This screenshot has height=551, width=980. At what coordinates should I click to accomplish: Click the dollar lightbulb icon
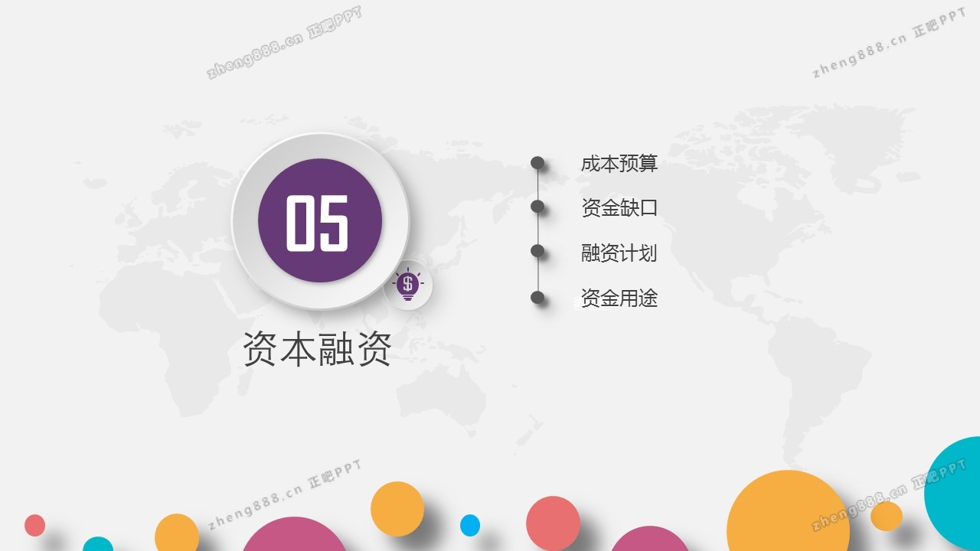coord(407,285)
